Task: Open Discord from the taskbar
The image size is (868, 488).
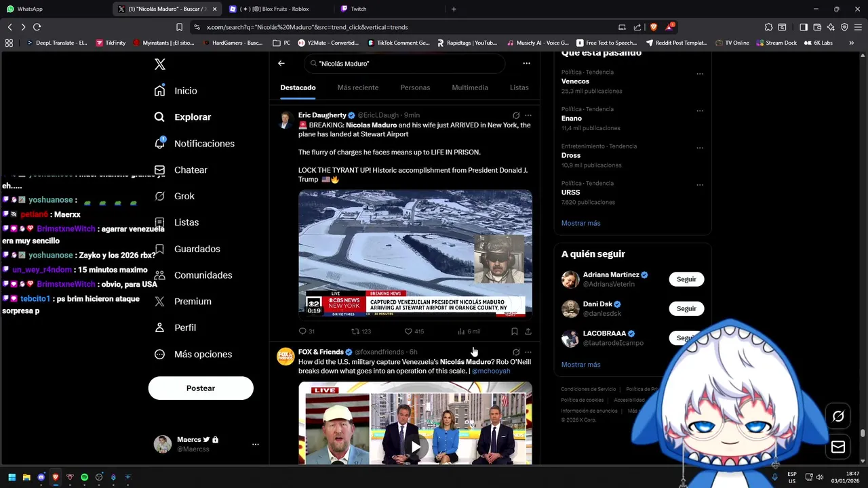Action: (x=41, y=477)
